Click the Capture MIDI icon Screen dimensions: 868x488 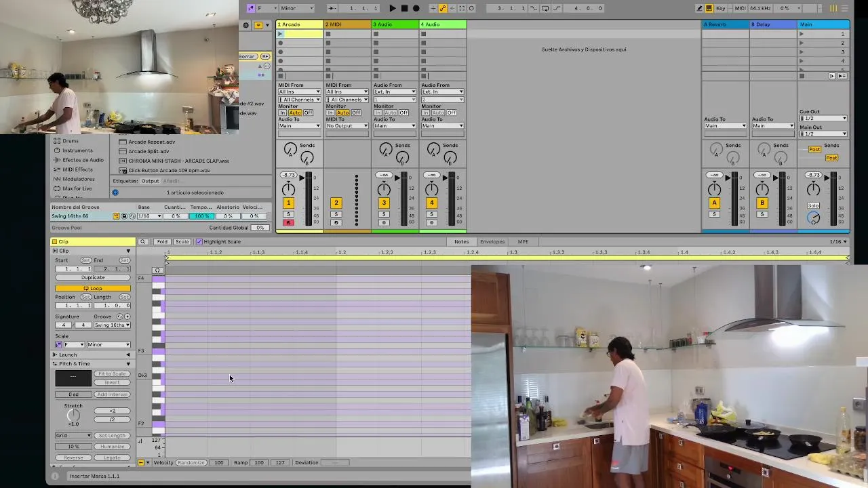(x=462, y=8)
